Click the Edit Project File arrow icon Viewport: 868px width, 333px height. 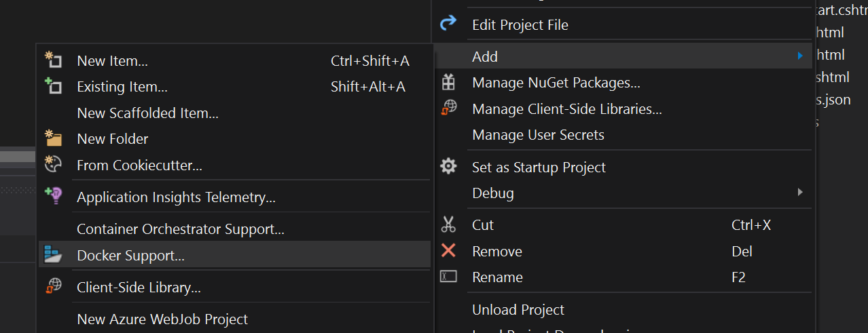[x=448, y=24]
